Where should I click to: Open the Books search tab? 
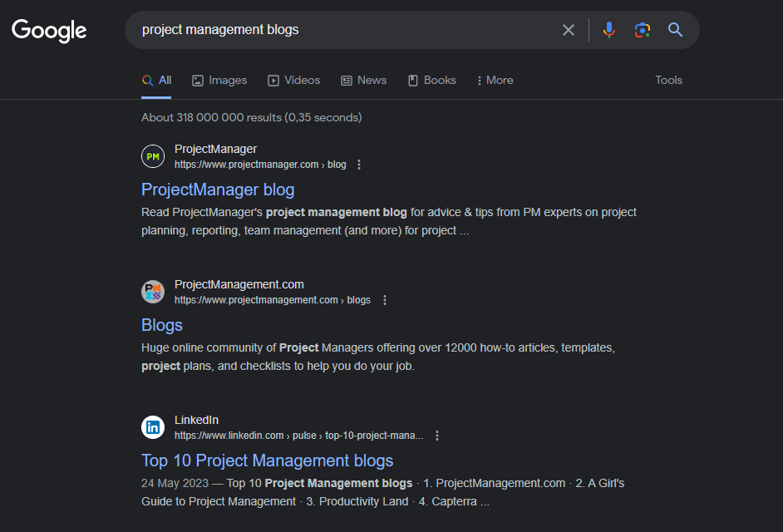[431, 80]
